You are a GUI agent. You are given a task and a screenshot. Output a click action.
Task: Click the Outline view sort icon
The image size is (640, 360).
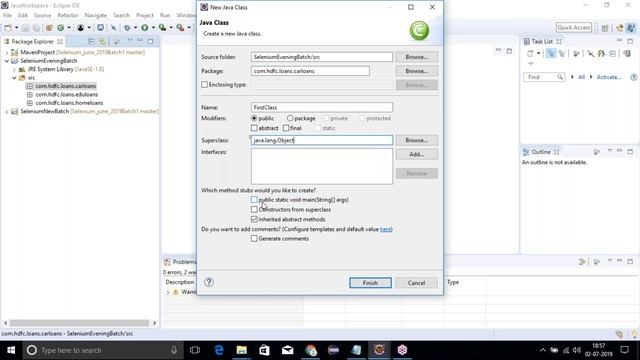pos(596,152)
